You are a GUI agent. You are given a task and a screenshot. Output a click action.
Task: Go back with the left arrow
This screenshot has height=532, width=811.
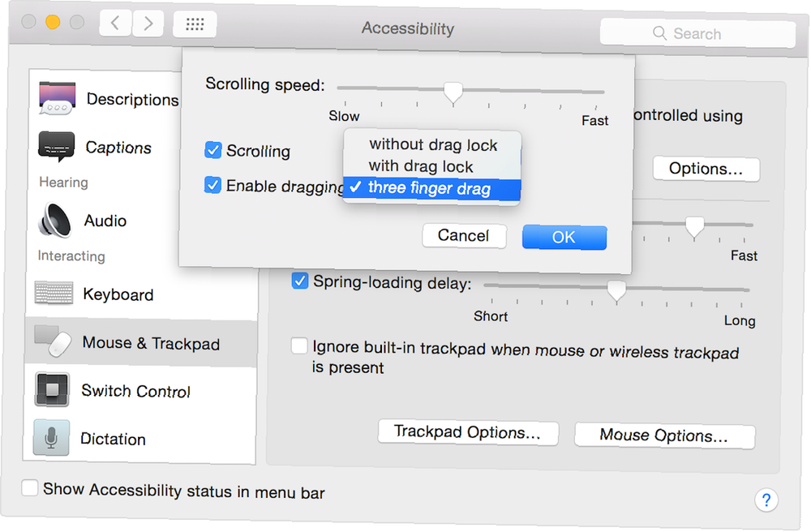point(115,24)
